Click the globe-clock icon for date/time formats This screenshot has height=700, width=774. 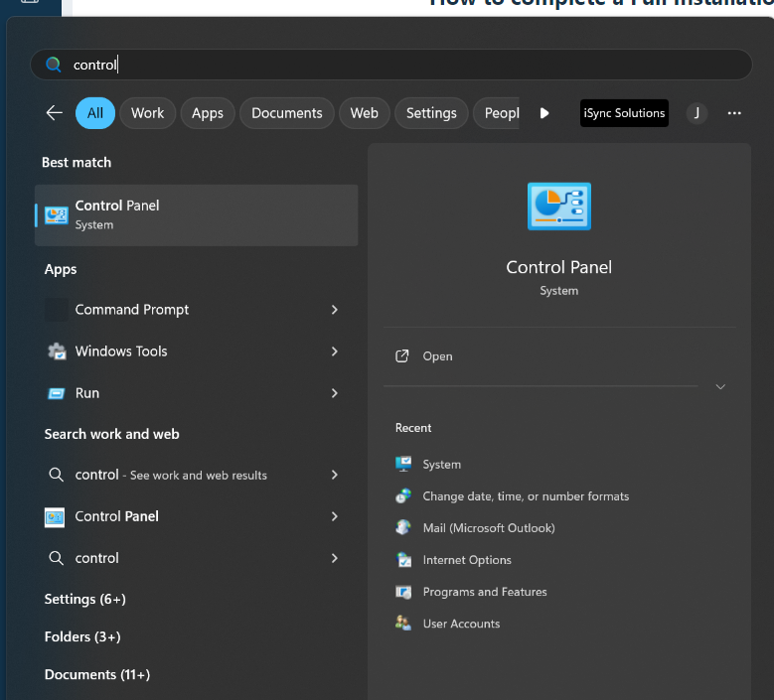click(403, 495)
